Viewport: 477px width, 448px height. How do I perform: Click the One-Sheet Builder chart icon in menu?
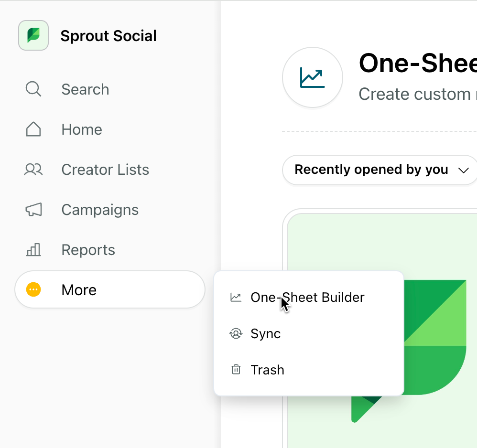(x=236, y=297)
